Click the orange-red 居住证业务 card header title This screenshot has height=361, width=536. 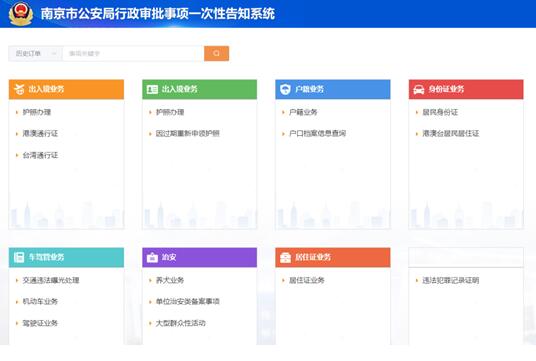313,257
